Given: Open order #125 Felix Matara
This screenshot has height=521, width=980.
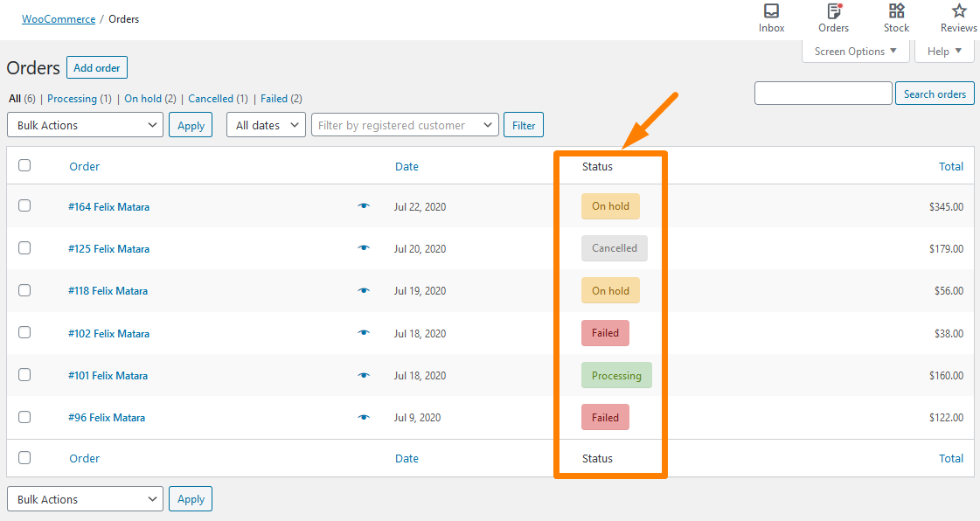Looking at the screenshot, I should 108,248.
